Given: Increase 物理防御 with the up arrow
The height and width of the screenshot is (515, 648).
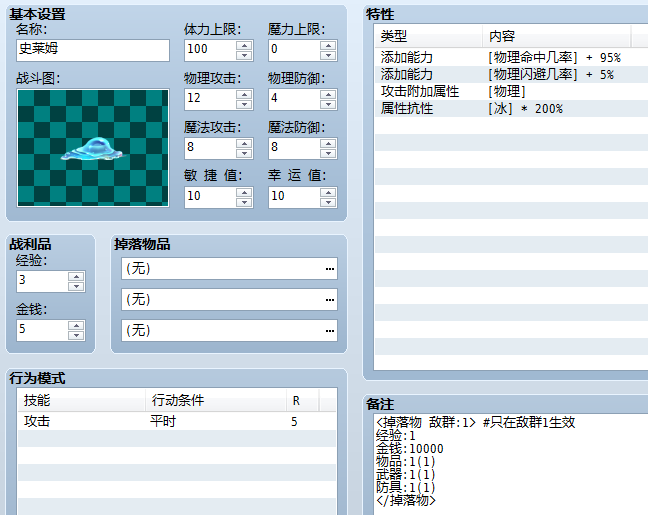Looking at the screenshot, I should point(328,95).
